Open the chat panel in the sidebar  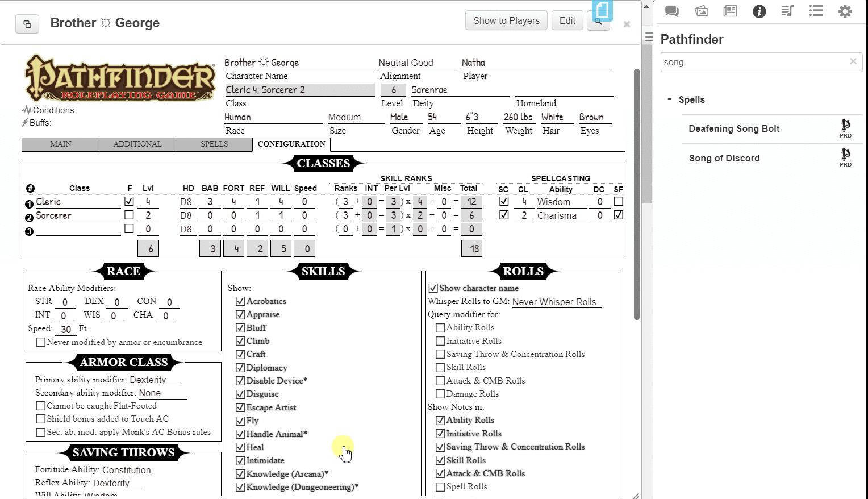(671, 11)
